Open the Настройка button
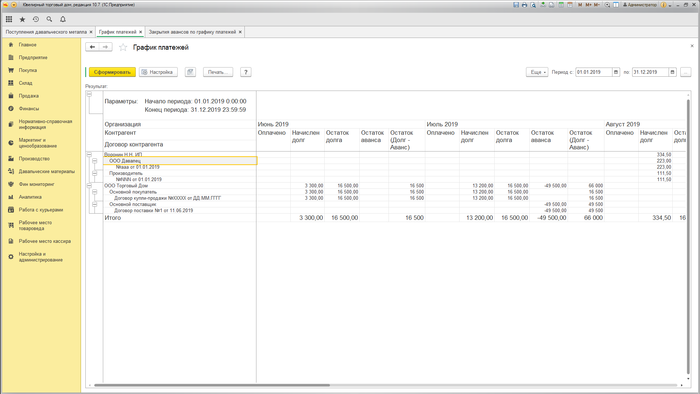The height and width of the screenshot is (394, 700). coord(158,72)
